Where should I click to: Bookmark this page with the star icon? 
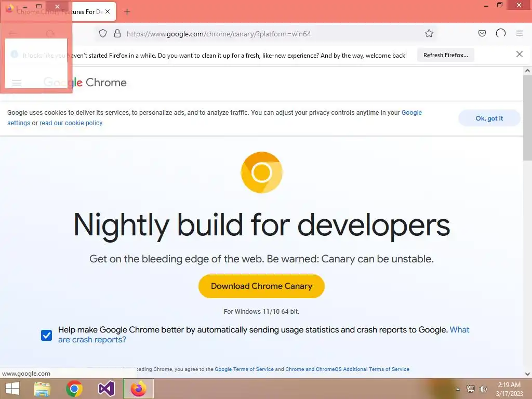coord(429,33)
